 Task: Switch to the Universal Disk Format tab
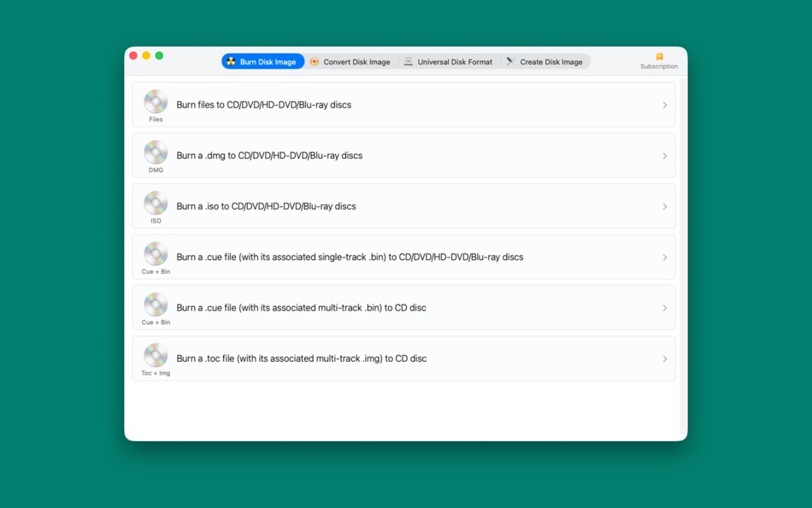(448, 61)
